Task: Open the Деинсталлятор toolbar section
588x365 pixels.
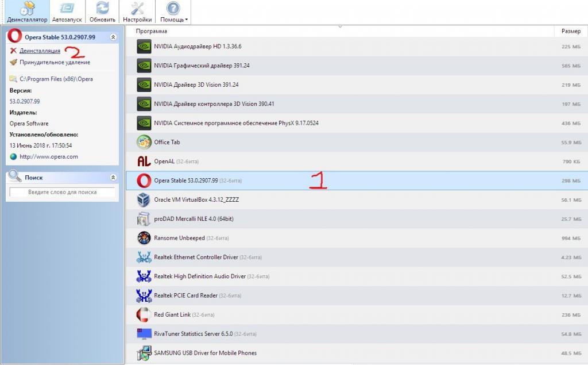Action: 27,11
